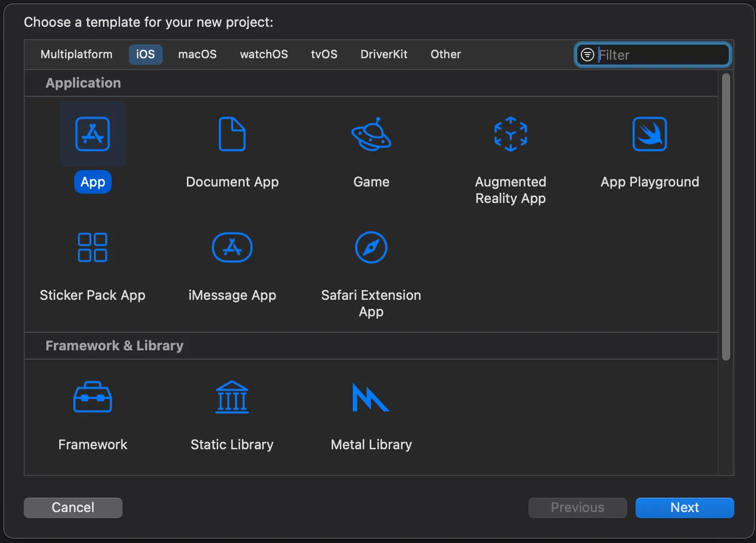This screenshot has height=543, width=756.
Task: Select the Sticker Pack App grid icon
Action: pyautogui.click(x=93, y=247)
